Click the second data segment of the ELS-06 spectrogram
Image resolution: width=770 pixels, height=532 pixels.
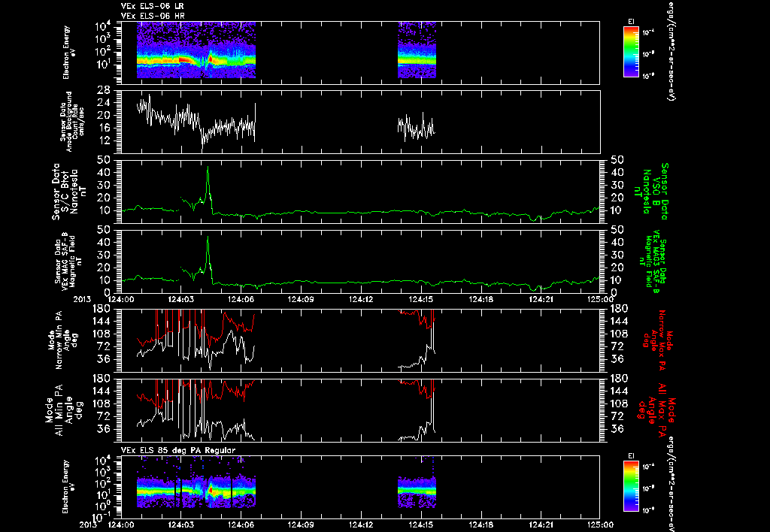[417, 50]
